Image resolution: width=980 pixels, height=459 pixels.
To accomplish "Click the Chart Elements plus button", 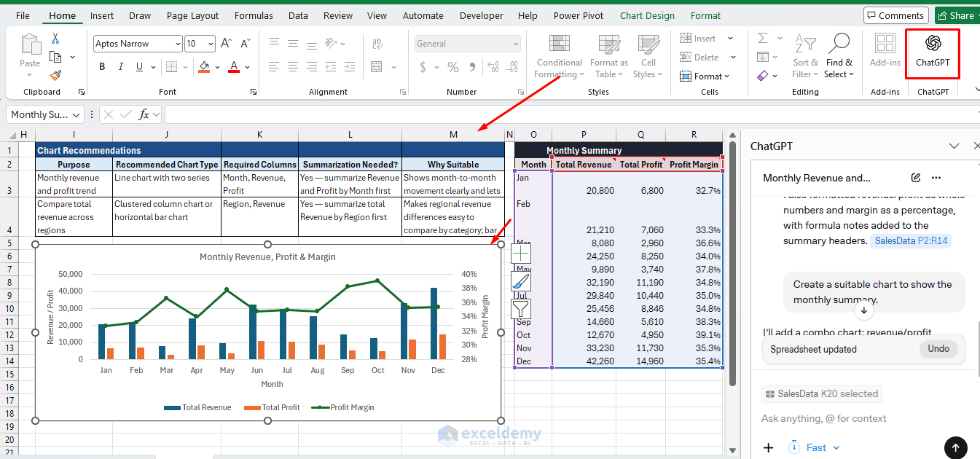I will click(x=522, y=254).
